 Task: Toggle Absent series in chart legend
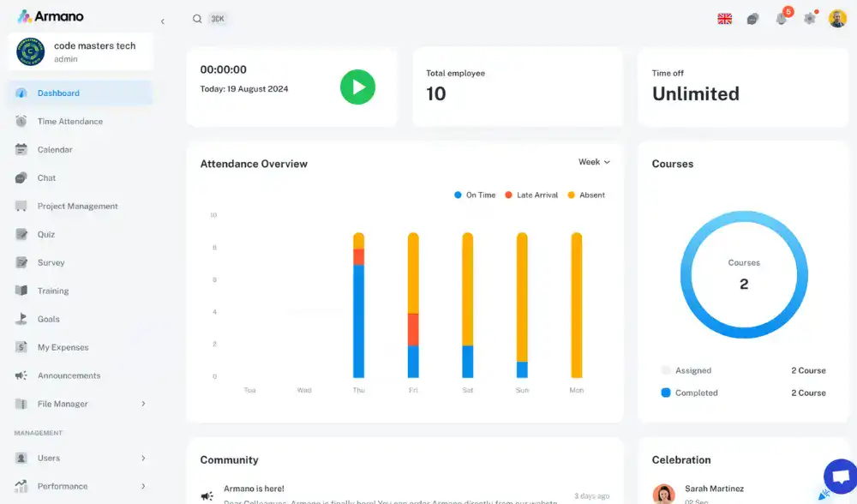586,195
